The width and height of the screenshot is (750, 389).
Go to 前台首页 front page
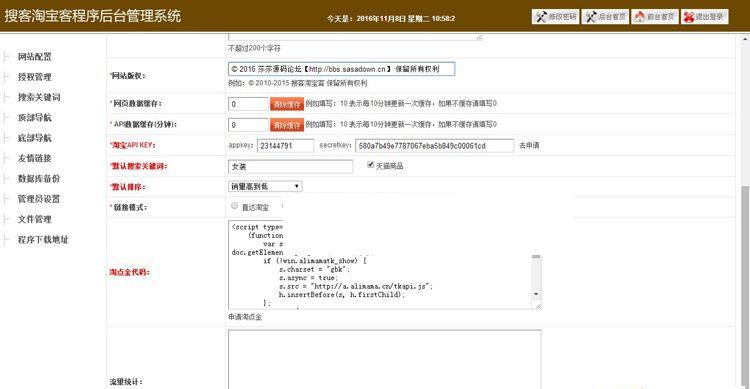[655, 17]
